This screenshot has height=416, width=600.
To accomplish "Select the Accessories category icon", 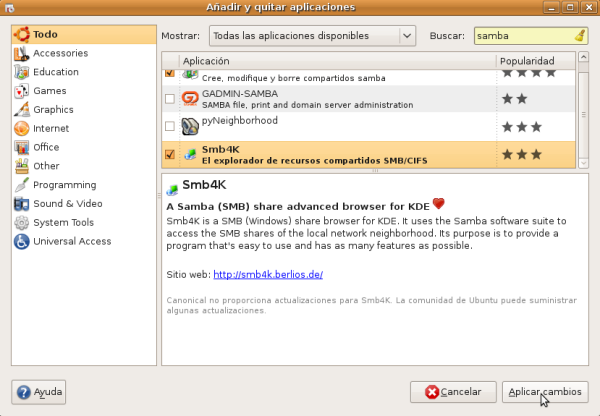I will point(21,53).
